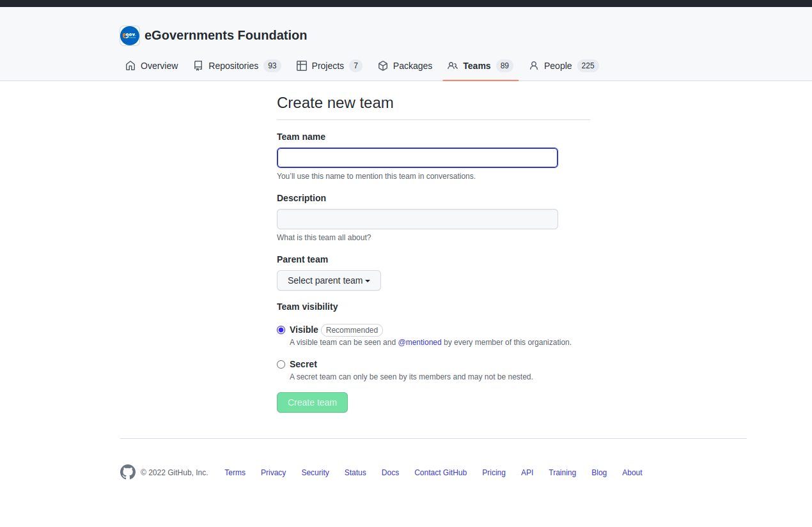Screen dimensions: 812x527
Task: Click the repository icon beside Repositories
Action: coord(198,66)
